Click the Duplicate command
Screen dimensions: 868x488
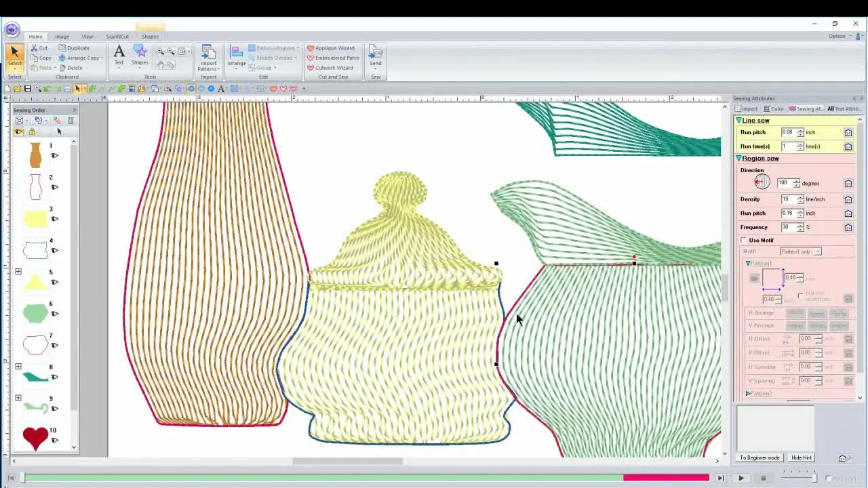(74, 48)
